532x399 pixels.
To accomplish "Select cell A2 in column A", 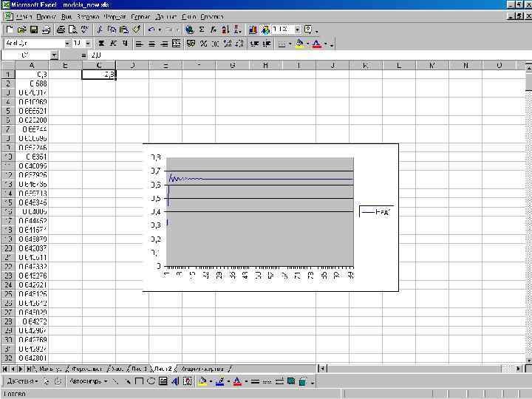I will coord(32,83).
